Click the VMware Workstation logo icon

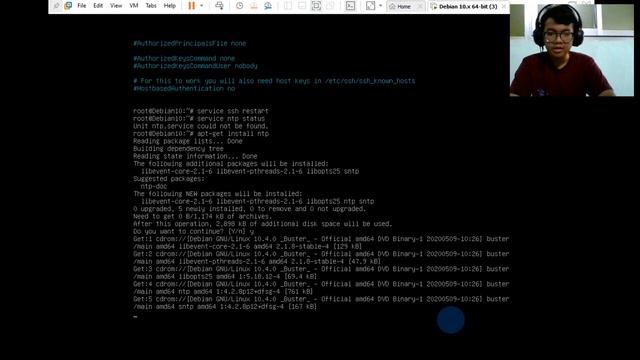[x=68, y=6]
